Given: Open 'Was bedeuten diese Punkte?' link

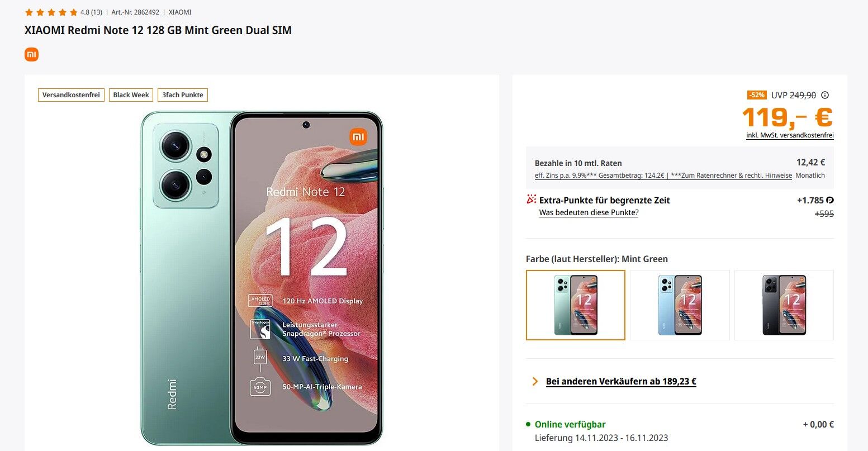Looking at the screenshot, I should [589, 213].
